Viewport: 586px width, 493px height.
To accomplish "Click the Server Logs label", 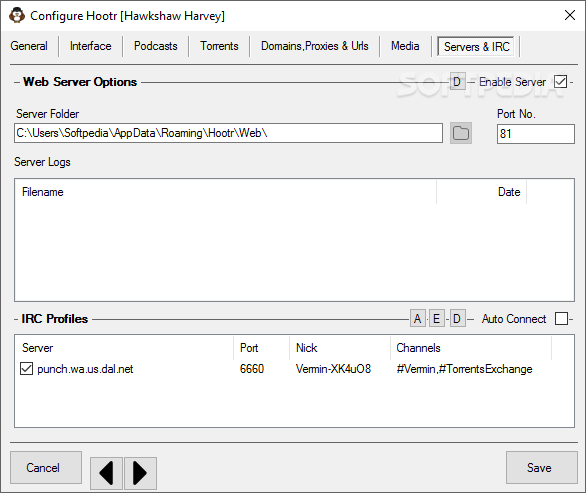I will coord(42,162).
